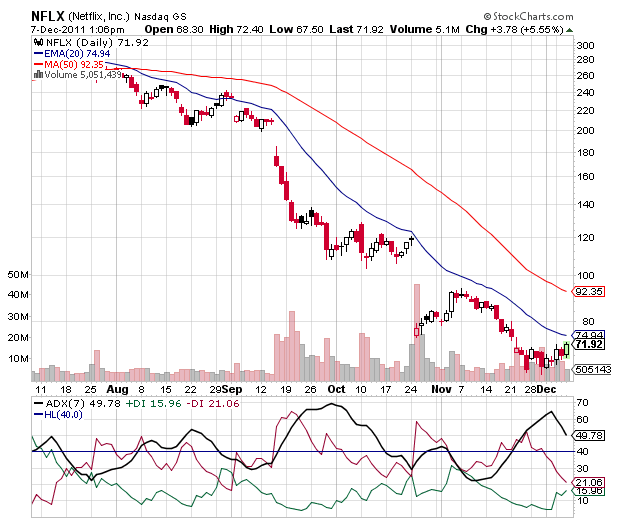618x518 pixels.
Task: Click the High 72.40 value in header
Action: (236, 30)
